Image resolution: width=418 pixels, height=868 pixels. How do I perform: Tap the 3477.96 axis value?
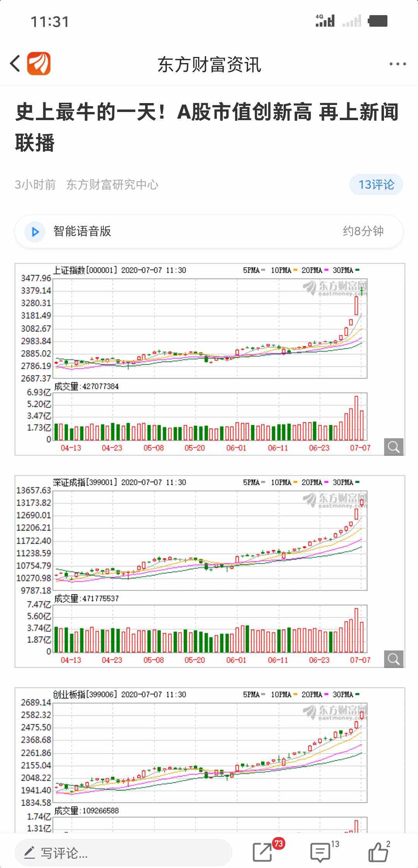point(36,278)
